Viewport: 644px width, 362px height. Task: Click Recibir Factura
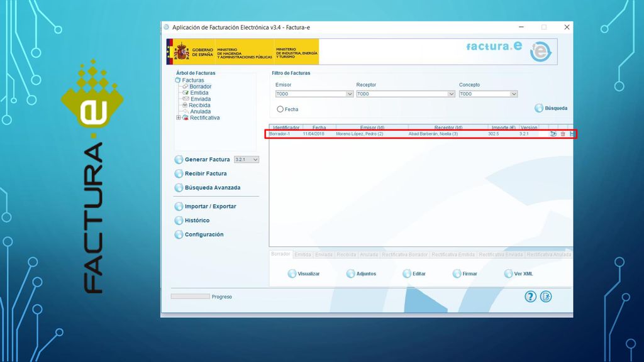[x=201, y=173]
